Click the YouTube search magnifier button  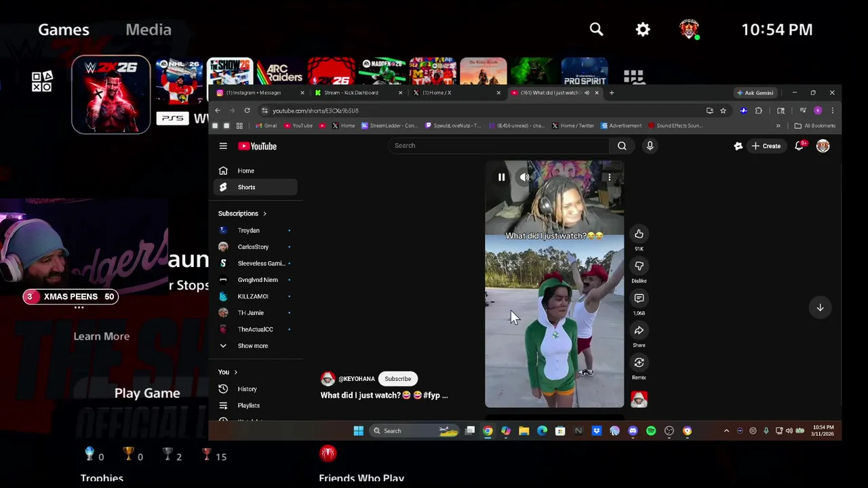(622, 146)
